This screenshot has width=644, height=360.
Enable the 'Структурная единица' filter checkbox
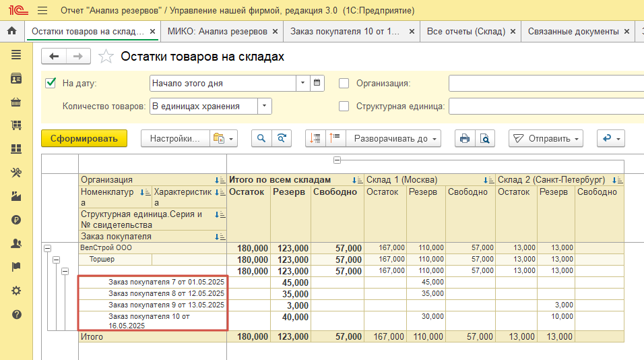344,107
